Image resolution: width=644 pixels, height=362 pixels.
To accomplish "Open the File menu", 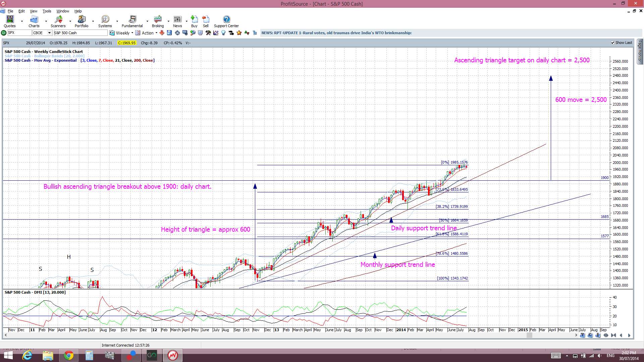I will (10, 11).
